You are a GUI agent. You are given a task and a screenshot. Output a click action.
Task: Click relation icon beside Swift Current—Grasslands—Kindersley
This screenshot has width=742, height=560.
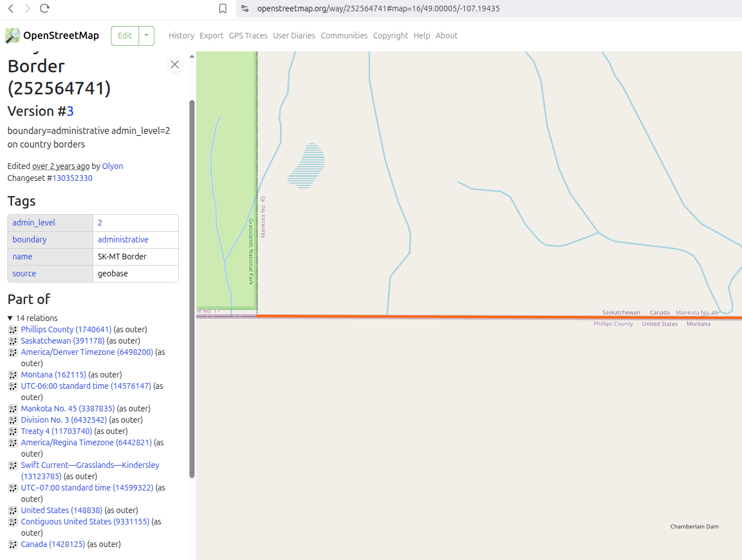click(x=13, y=465)
